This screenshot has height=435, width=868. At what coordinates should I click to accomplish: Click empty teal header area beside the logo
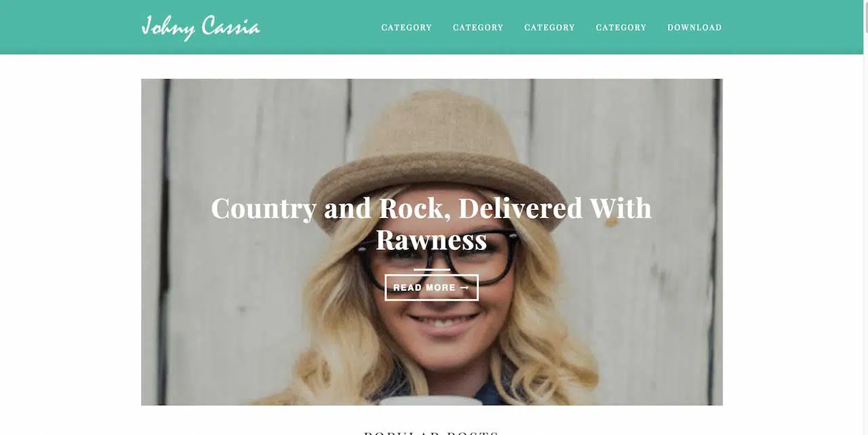(319, 27)
